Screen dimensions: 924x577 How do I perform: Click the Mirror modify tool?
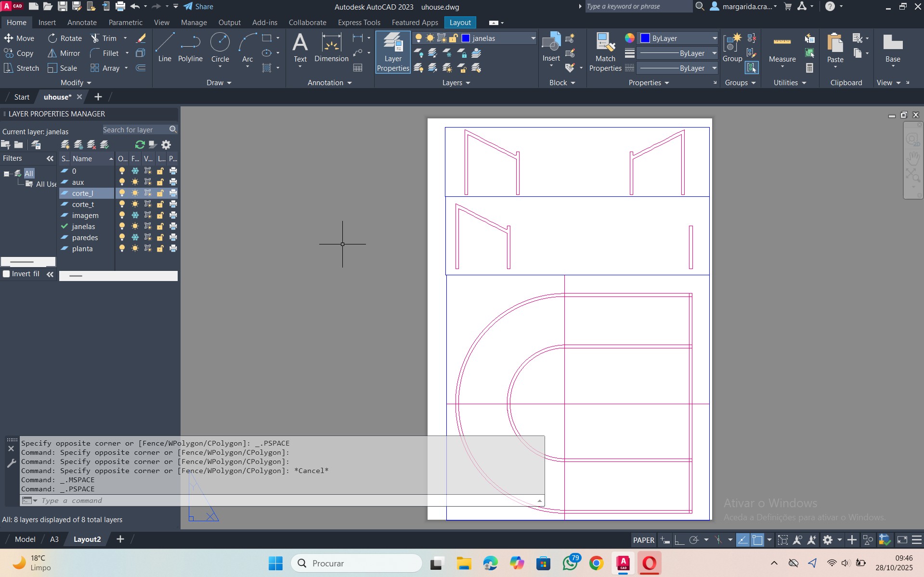[x=64, y=53]
